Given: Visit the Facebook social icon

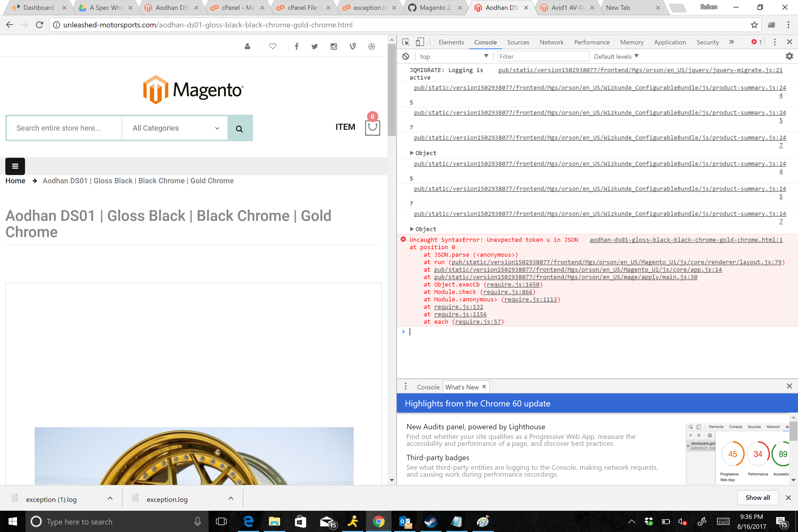Looking at the screenshot, I should click(x=297, y=47).
